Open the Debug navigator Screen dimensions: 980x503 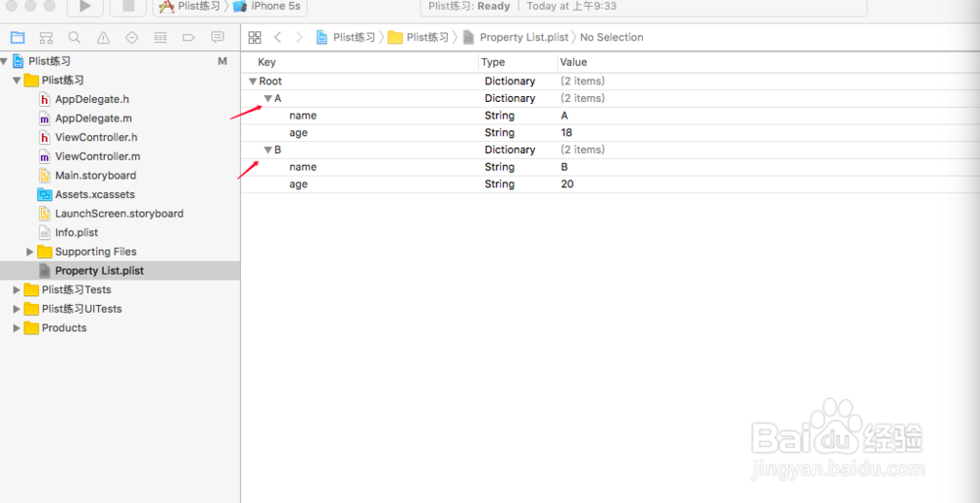pos(161,37)
